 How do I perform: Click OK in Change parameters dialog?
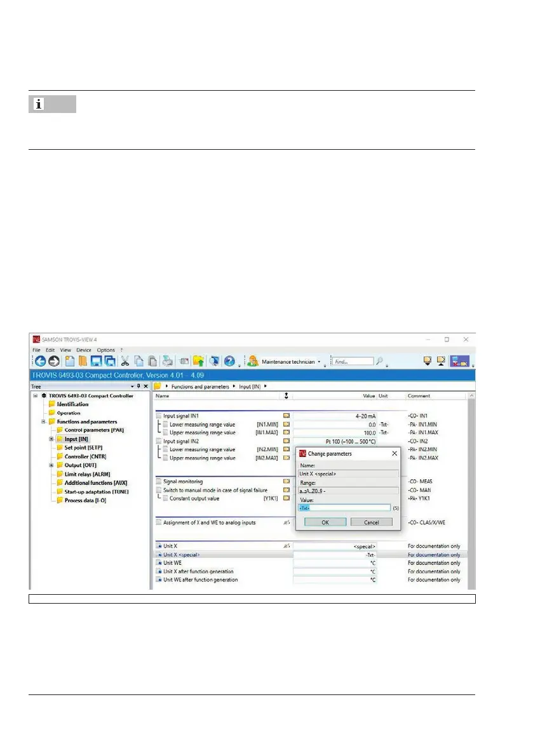(x=325, y=522)
